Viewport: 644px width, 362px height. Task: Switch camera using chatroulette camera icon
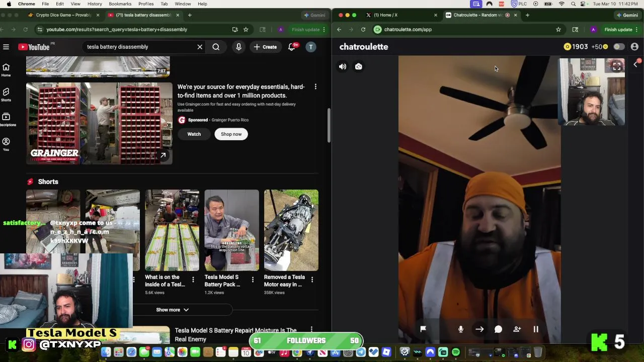pos(359,66)
